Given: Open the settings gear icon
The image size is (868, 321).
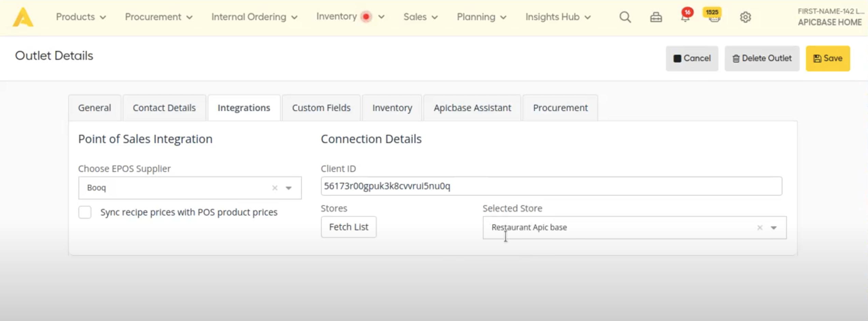Looking at the screenshot, I should click(x=745, y=17).
